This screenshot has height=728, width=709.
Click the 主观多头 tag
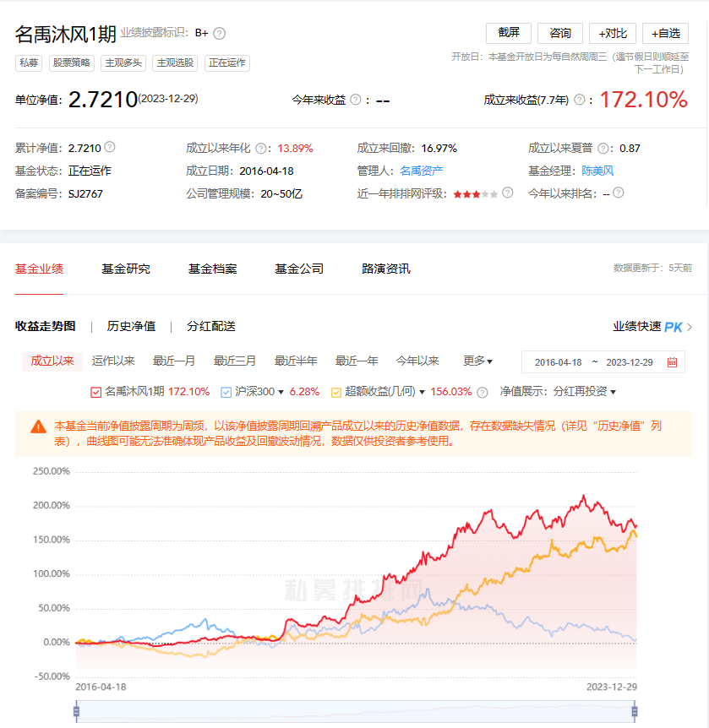[123, 62]
